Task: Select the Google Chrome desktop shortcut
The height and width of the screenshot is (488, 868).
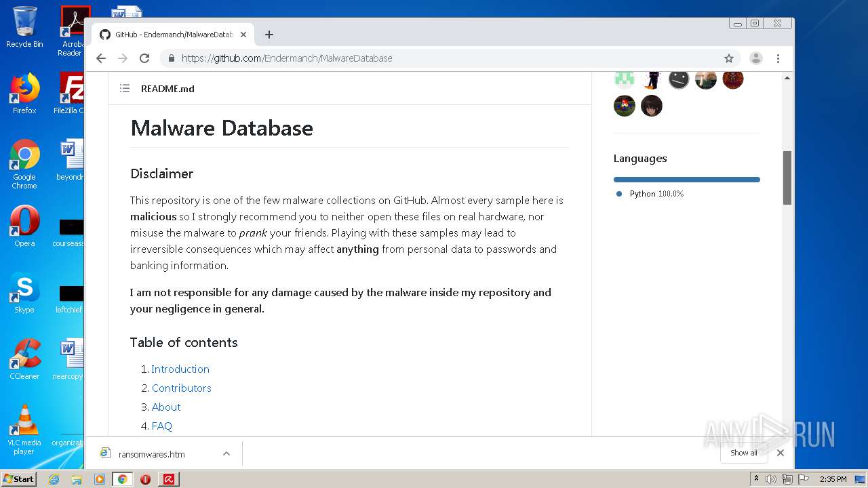Action: (24, 164)
